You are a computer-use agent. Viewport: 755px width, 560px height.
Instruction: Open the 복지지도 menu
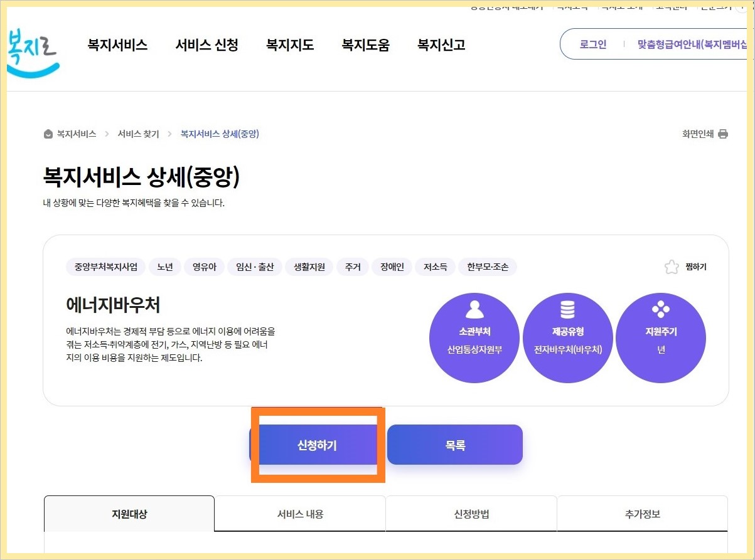pyautogui.click(x=289, y=45)
